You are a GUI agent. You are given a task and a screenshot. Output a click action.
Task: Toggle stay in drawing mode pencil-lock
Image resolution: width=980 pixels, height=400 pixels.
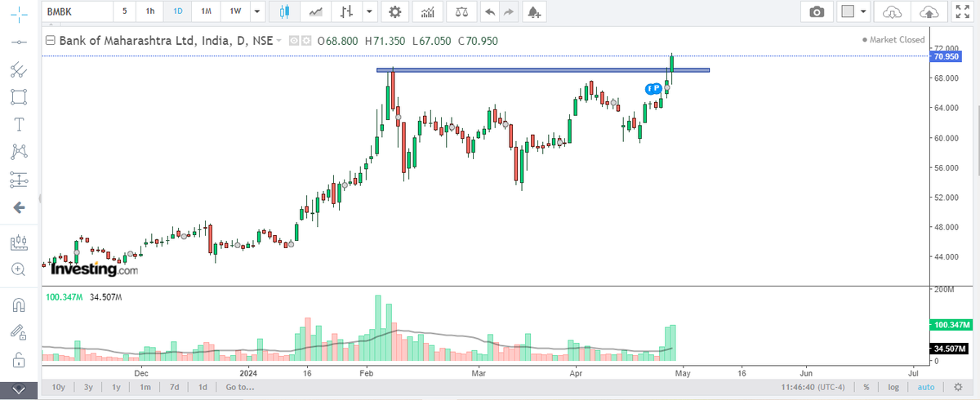point(19,331)
